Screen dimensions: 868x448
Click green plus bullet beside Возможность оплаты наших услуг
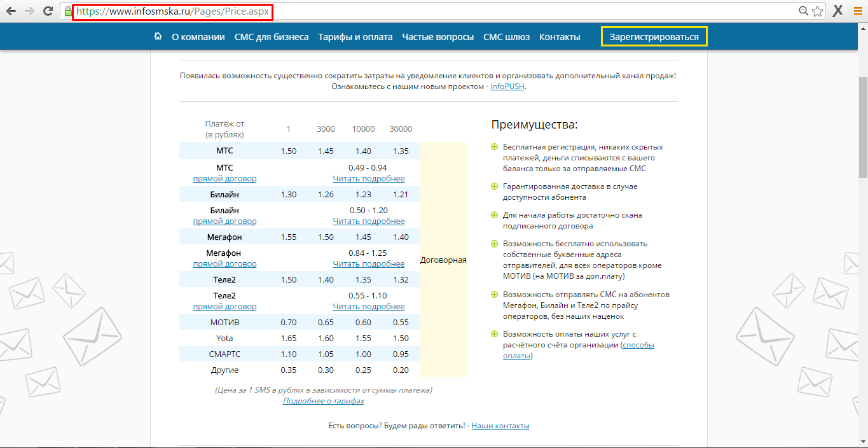(494, 334)
